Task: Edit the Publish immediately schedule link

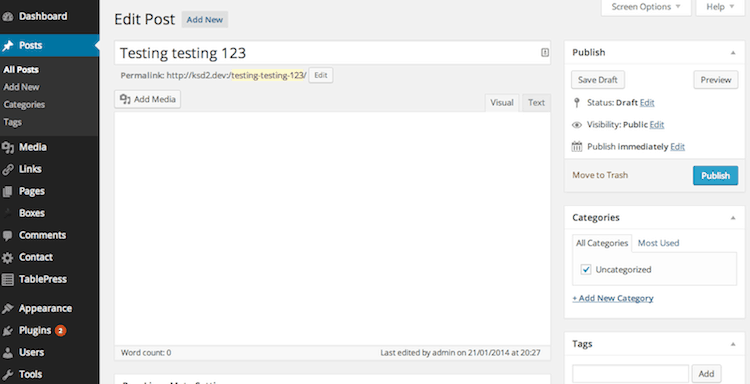Action: pyautogui.click(x=677, y=147)
